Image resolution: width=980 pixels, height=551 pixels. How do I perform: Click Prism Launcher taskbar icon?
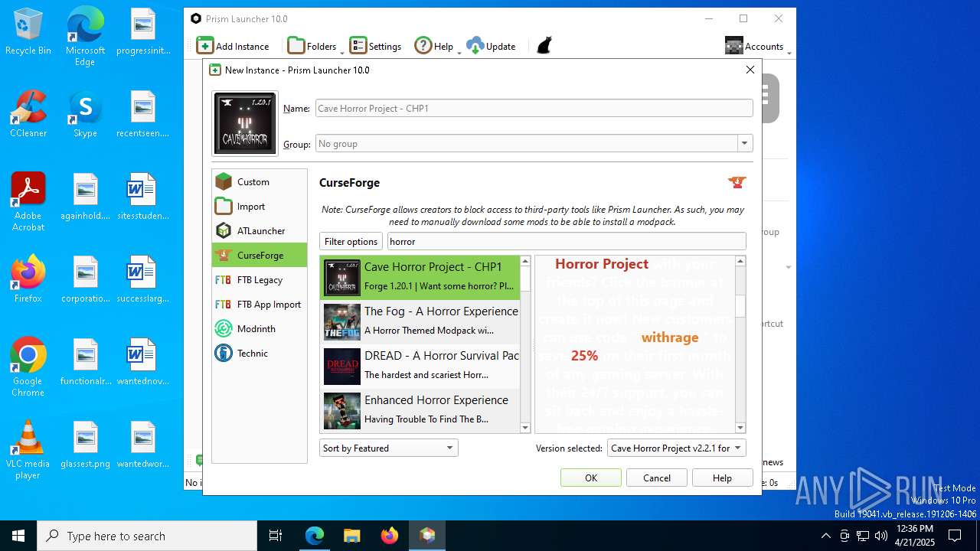(427, 536)
